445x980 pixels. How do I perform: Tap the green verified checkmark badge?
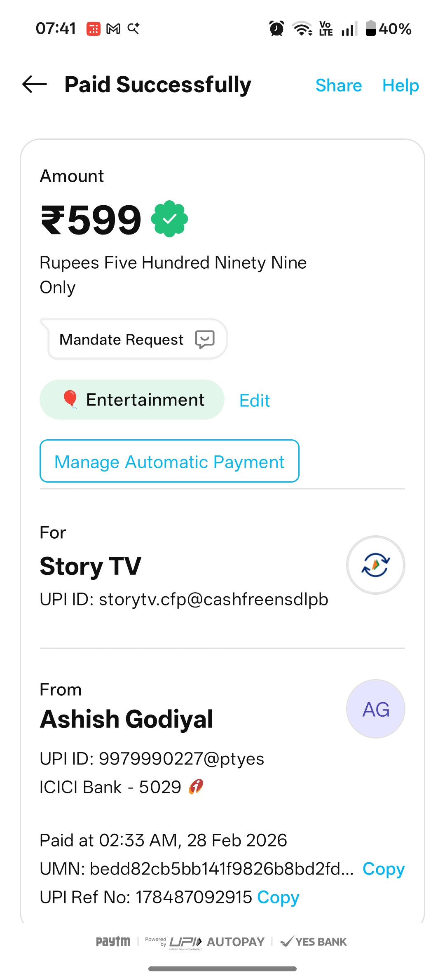pos(169,219)
